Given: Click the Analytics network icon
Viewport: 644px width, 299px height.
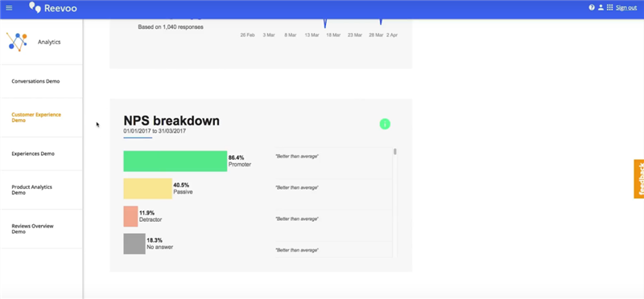Looking at the screenshot, I should point(17,42).
